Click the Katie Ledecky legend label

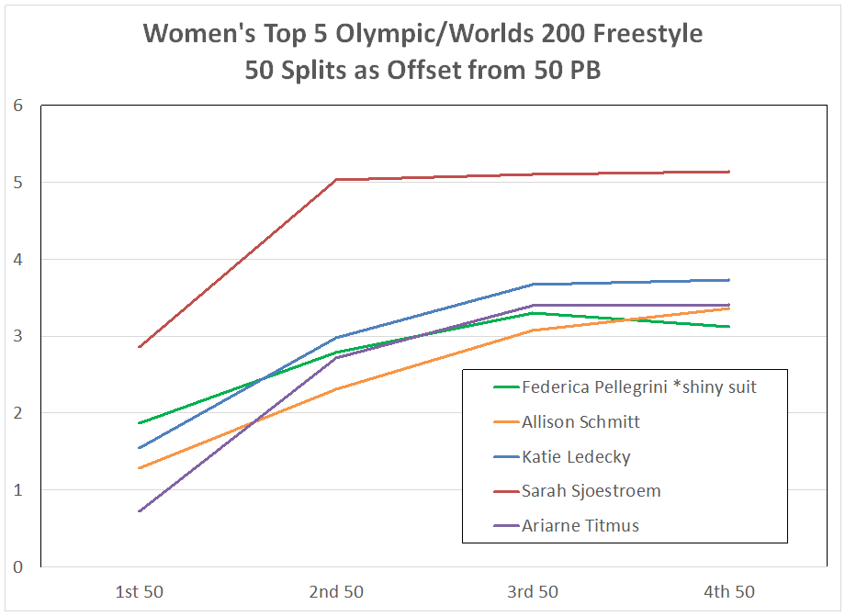[575, 456]
